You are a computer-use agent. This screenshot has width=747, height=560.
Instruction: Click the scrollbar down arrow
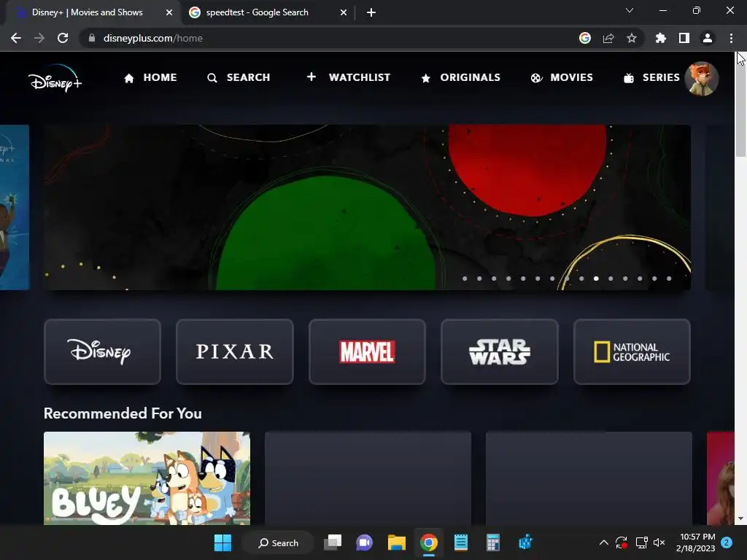[740, 518]
